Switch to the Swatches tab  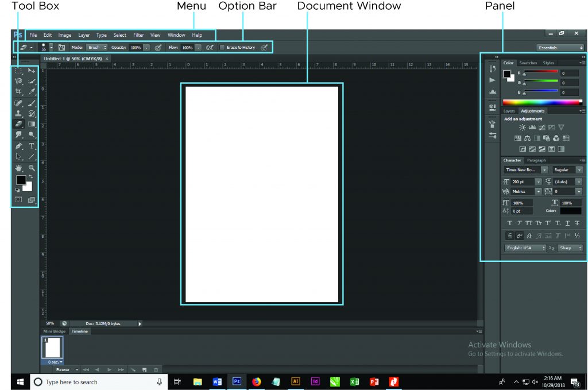(528, 63)
